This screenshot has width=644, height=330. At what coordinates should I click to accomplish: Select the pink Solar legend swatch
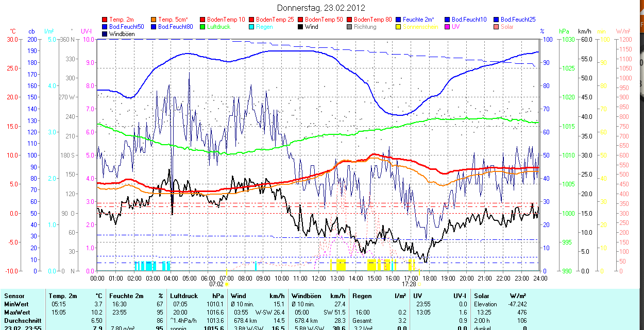click(497, 27)
